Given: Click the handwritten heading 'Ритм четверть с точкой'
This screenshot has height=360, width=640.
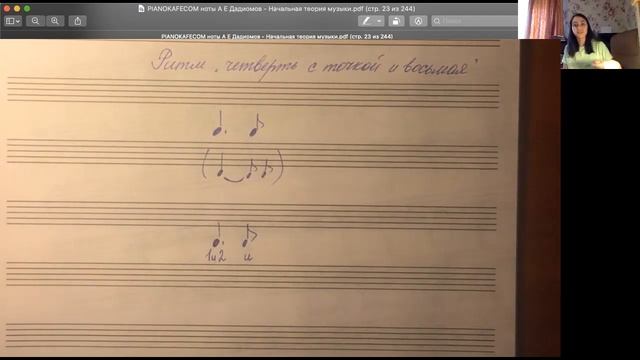Looking at the screenshot, I should [314, 65].
